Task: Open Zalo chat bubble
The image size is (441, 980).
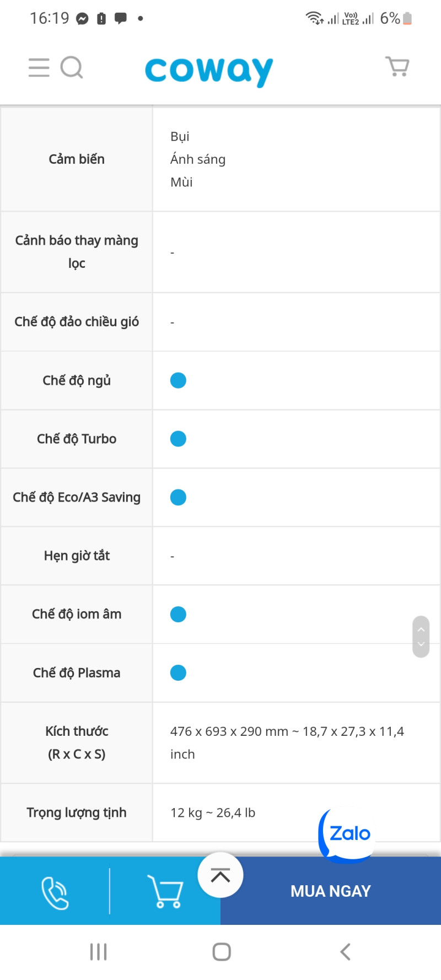Action: 348,833
